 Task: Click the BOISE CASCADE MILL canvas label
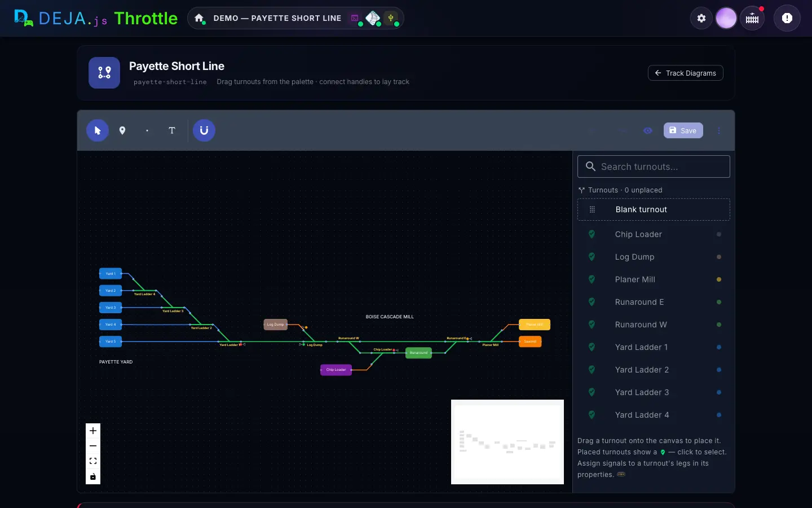[x=390, y=317]
